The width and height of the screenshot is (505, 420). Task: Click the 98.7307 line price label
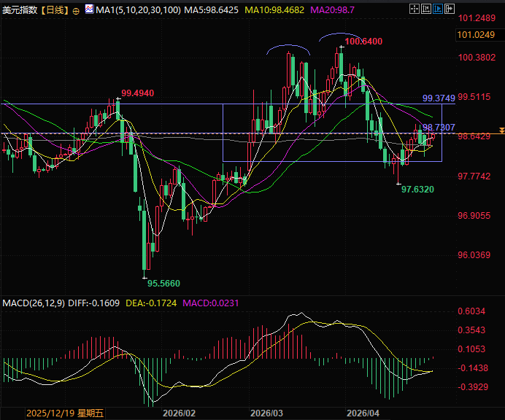coord(439,128)
